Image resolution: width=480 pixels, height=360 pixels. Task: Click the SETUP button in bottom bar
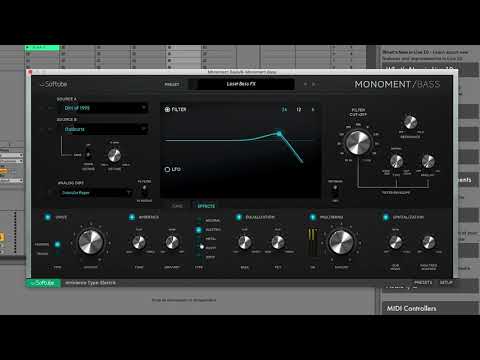click(x=446, y=283)
